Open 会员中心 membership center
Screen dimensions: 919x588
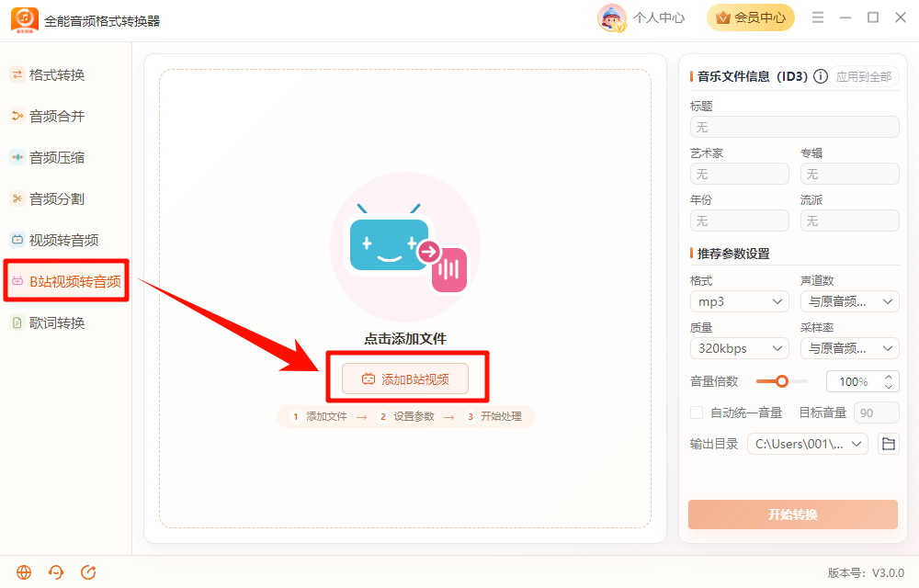click(x=750, y=17)
